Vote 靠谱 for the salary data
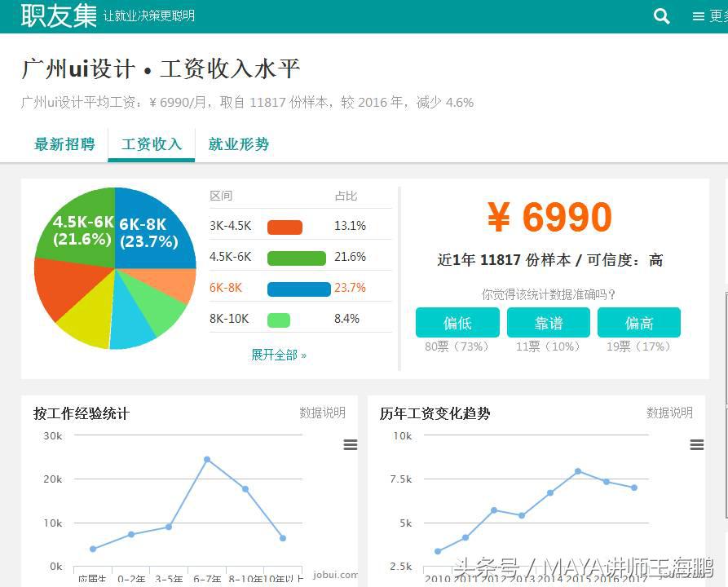This screenshot has width=728, height=587. [548, 323]
